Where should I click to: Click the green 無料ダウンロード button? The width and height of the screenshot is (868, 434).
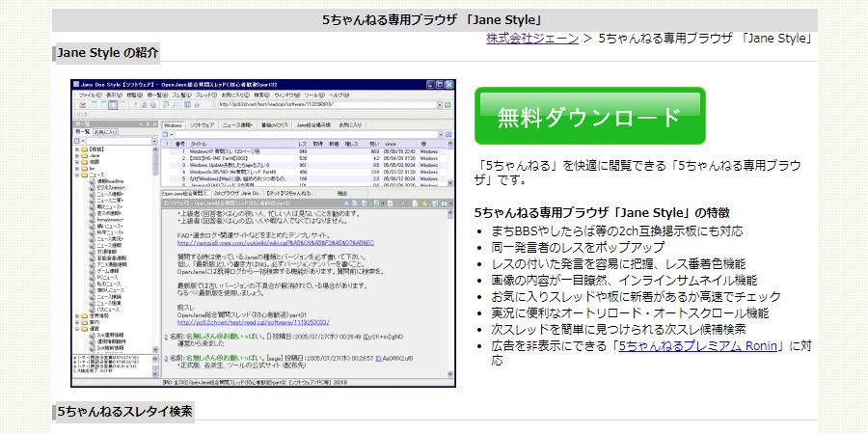click(590, 116)
